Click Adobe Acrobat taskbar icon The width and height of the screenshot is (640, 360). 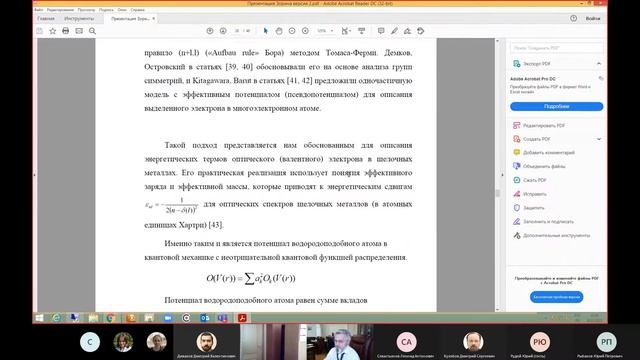pyautogui.click(x=242, y=318)
